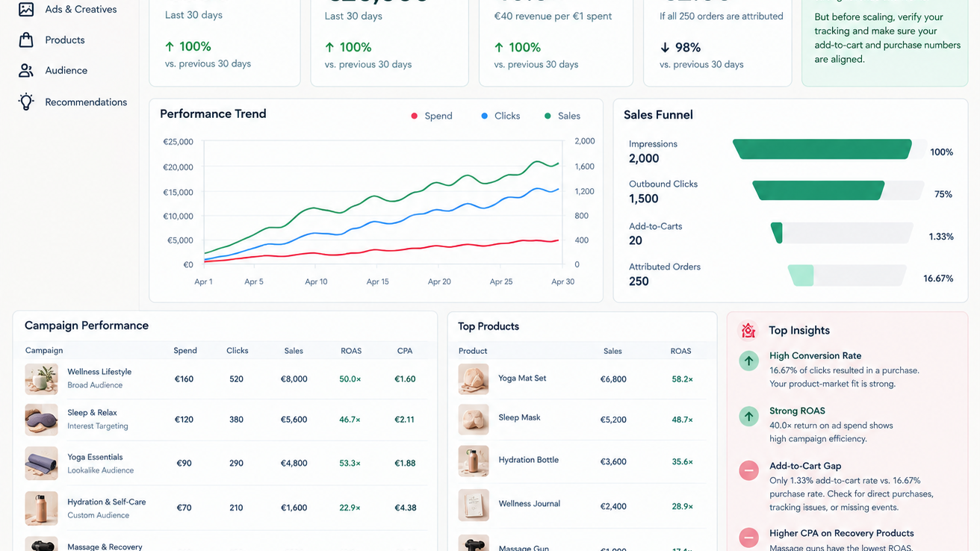Click the Audience people icon

click(26, 70)
